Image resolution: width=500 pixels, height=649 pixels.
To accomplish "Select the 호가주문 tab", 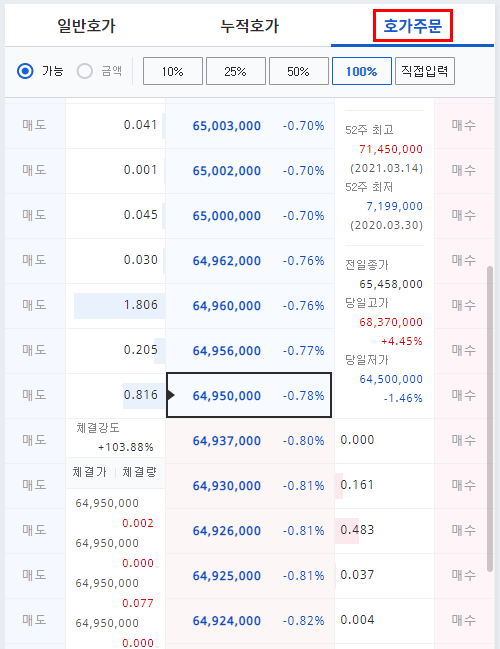I will tap(413, 26).
